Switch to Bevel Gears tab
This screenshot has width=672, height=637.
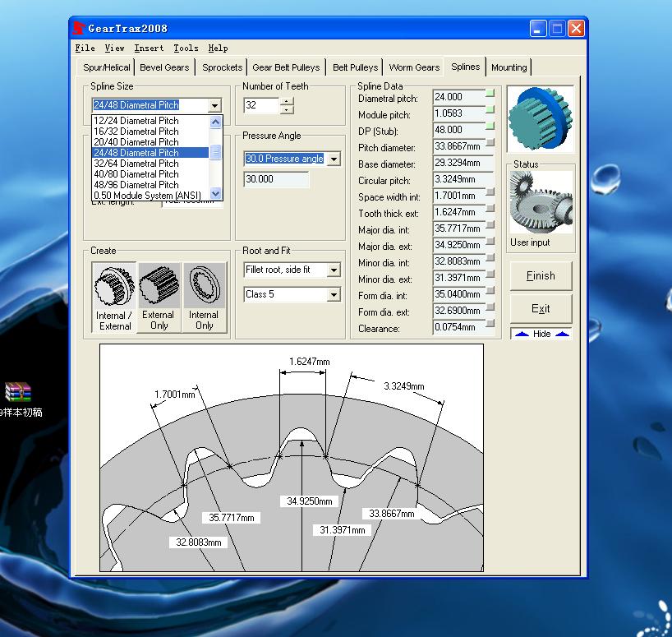coord(164,67)
